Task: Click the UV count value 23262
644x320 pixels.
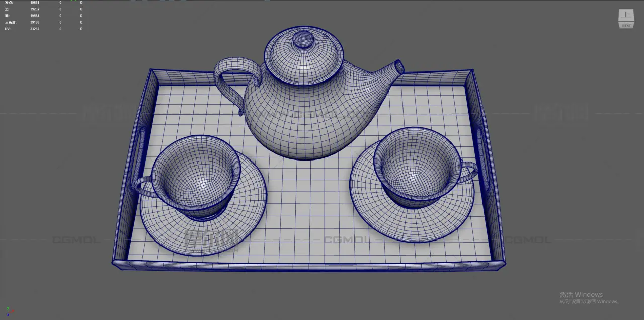Action: coord(35,29)
